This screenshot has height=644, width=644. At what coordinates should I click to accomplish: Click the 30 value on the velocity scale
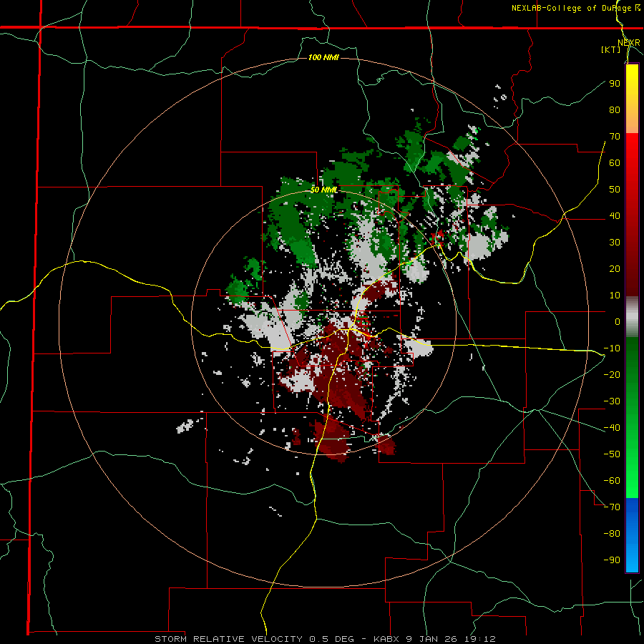tap(615, 243)
